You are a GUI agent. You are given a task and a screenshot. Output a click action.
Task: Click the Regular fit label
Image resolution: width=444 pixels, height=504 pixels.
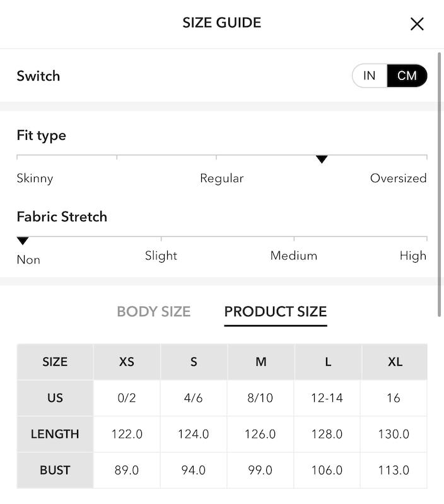221,178
